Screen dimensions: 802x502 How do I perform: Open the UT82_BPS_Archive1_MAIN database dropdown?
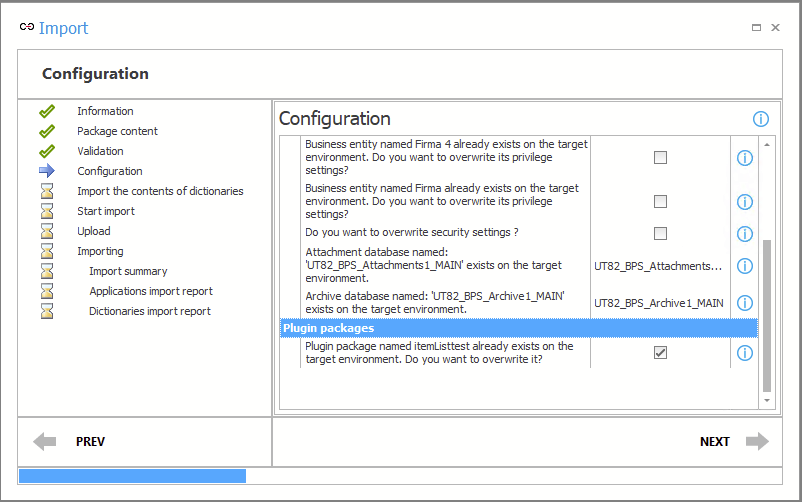[659, 303]
